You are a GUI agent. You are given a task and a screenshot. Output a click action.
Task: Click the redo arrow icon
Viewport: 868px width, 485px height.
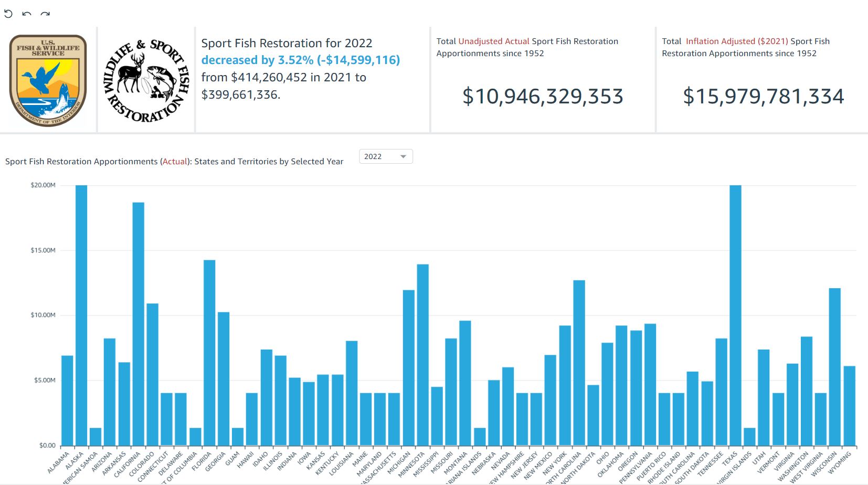44,13
